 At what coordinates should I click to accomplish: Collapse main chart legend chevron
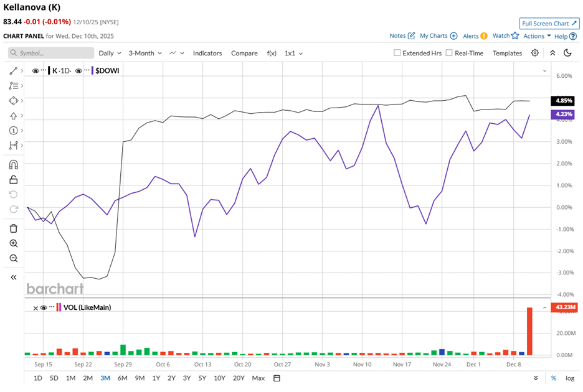click(544, 70)
